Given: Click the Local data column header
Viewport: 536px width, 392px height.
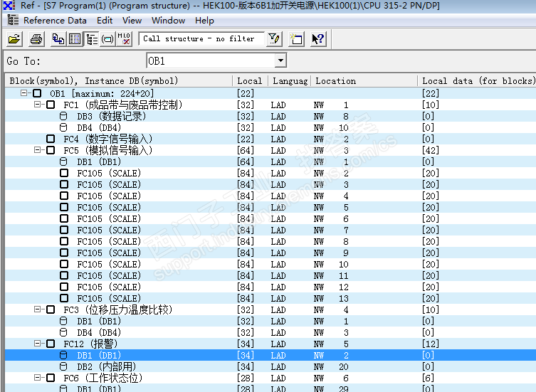Looking at the screenshot, I should pyautogui.click(x=477, y=81).
